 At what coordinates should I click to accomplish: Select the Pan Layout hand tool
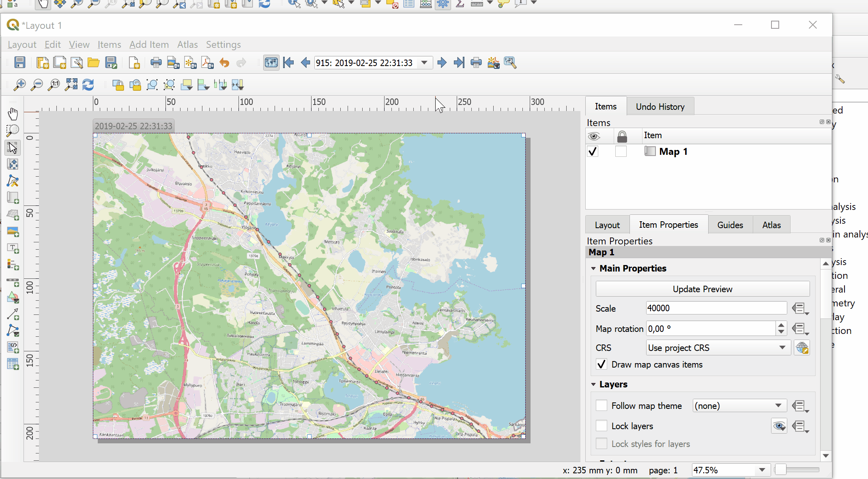click(x=13, y=114)
